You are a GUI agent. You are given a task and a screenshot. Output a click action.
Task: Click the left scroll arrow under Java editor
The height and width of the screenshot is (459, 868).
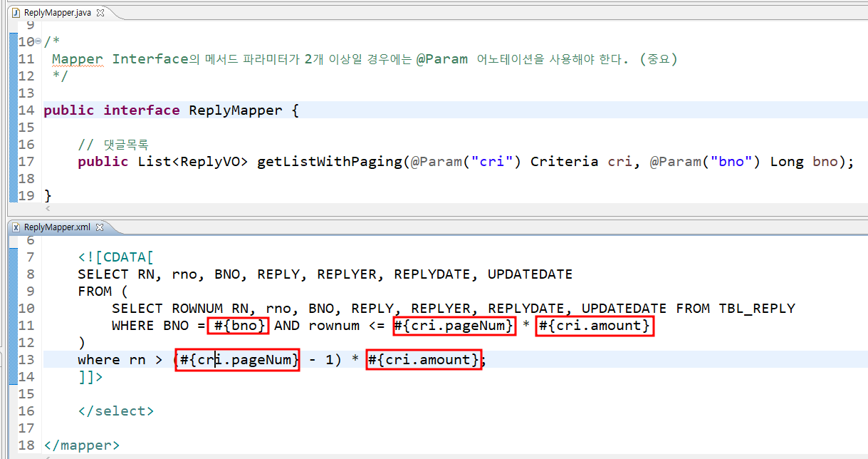click(48, 209)
